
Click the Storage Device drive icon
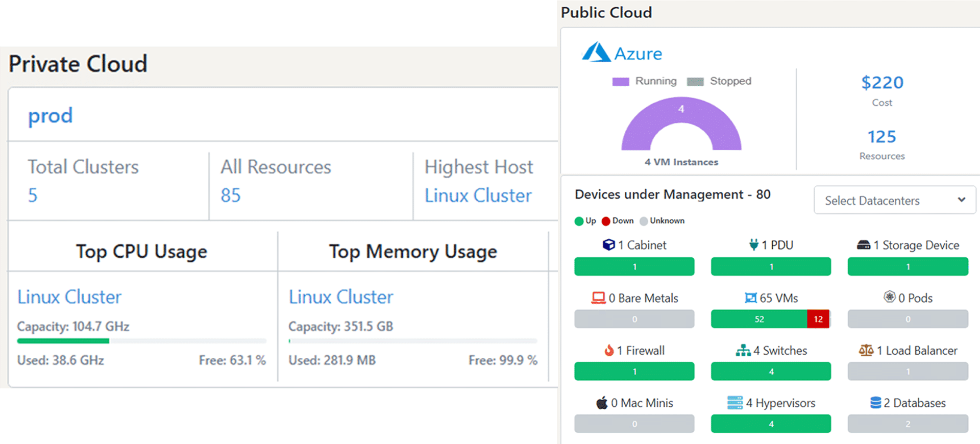(x=864, y=245)
